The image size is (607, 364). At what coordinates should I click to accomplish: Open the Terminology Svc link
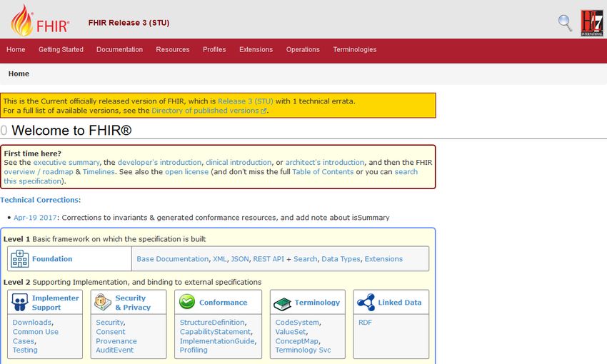(x=303, y=350)
